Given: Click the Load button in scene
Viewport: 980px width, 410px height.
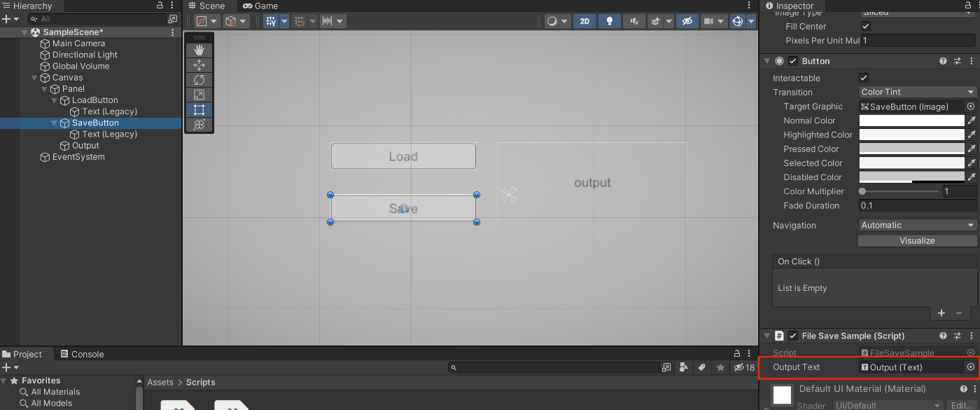Looking at the screenshot, I should coord(403,156).
